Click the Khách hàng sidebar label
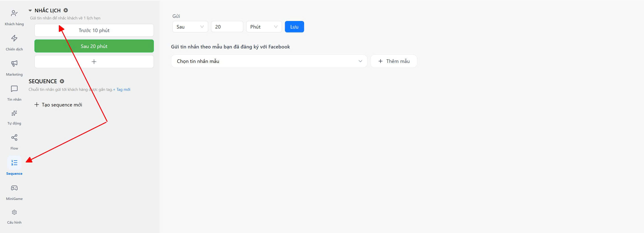The image size is (644, 233). (14, 24)
